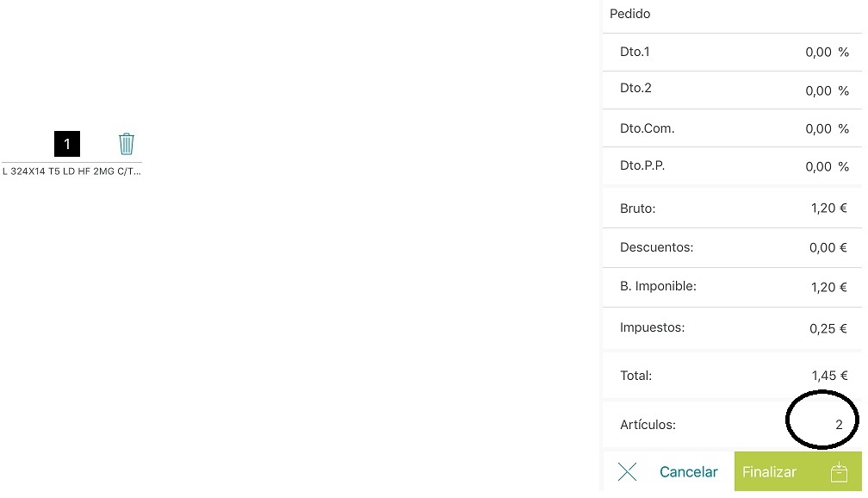Edit the Dto.1 percentage value
Viewport: 868px width, 498px height.
[x=818, y=52]
